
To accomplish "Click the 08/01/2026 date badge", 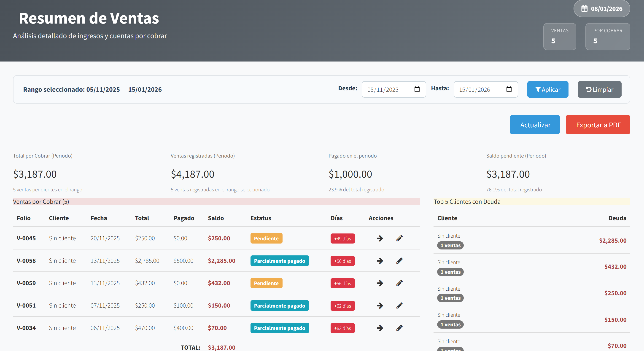I will click(601, 9).
